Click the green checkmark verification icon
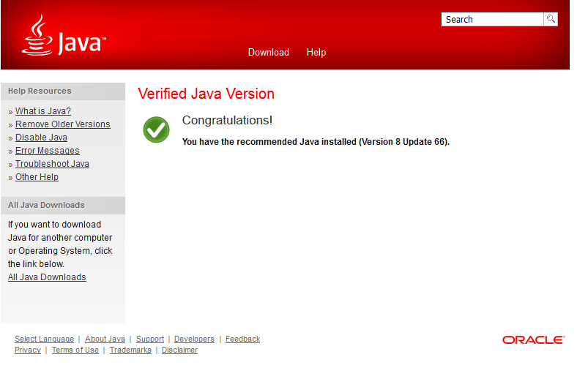Screen dimensions: 588x368 [x=156, y=129]
